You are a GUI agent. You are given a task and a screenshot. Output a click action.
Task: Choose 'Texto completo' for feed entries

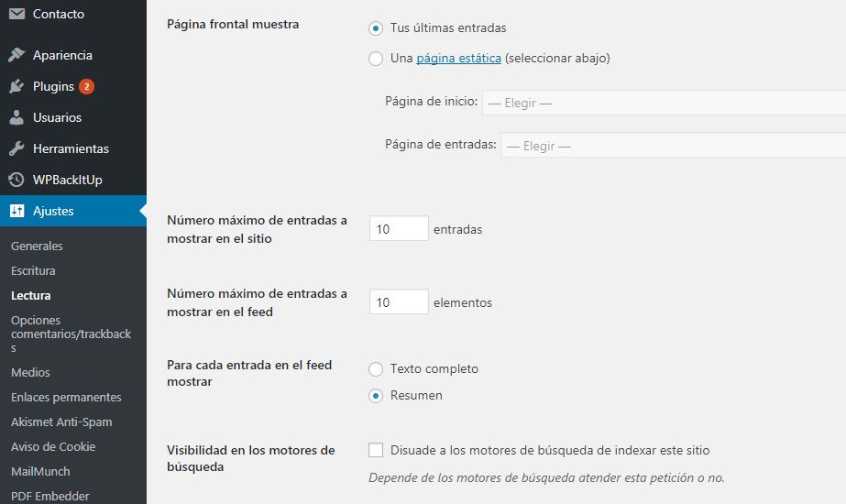pyautogui.click(x=376, y=369)
